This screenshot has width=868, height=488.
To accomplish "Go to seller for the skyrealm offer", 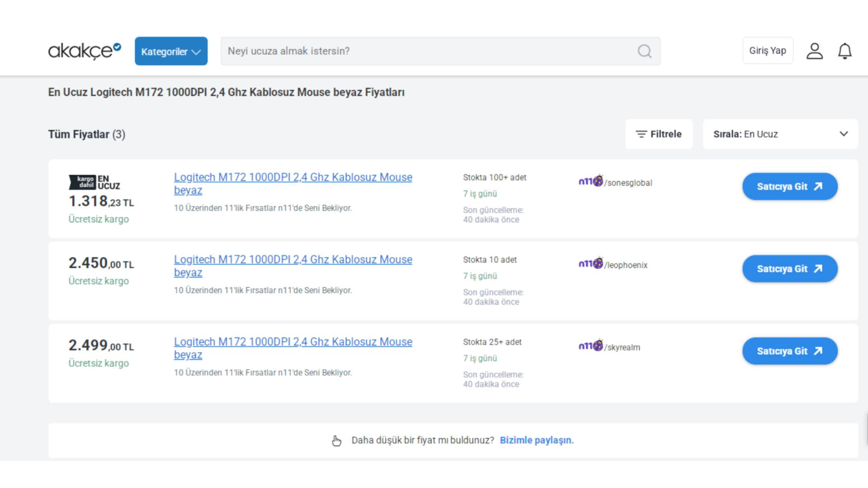I will pos(790,351).
